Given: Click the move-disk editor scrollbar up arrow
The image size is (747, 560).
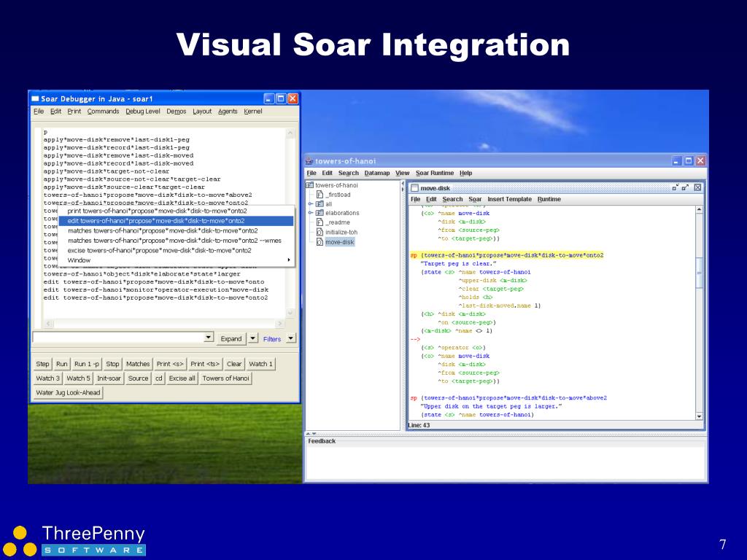Looking at the screenshot, I should pyautogui.click(x=699, y=209).
